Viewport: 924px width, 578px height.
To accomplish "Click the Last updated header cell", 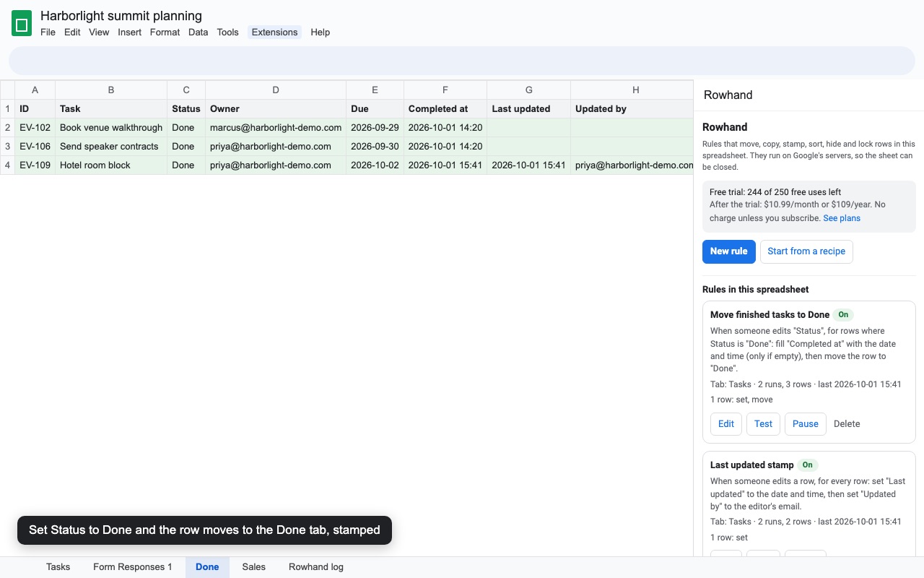I will coord(528,109).
